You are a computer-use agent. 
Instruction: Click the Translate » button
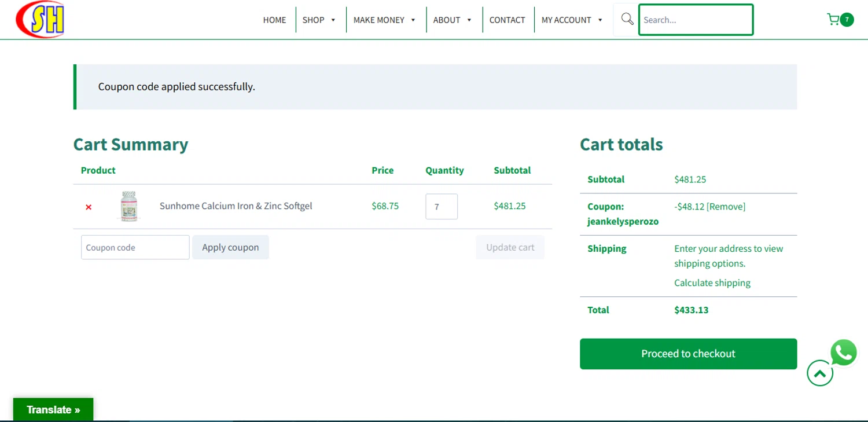pyautogui.click(x=53, y=410)
